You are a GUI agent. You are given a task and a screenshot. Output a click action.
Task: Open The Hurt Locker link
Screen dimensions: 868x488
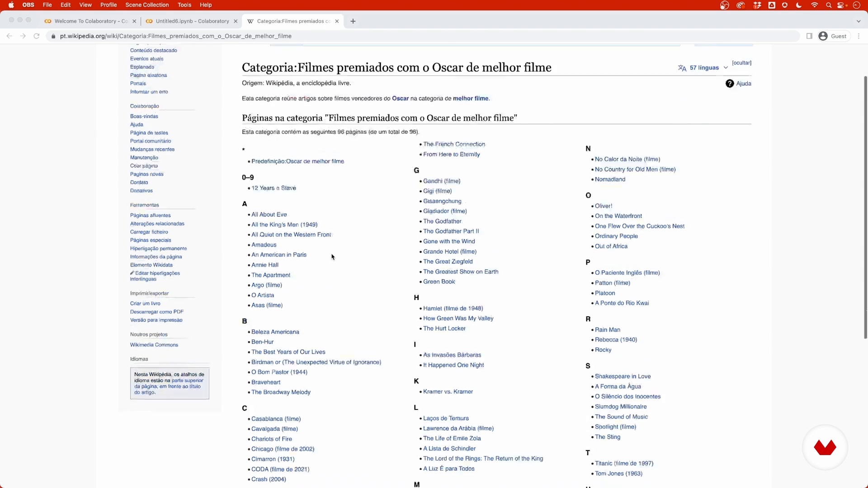tap(444, 328)
